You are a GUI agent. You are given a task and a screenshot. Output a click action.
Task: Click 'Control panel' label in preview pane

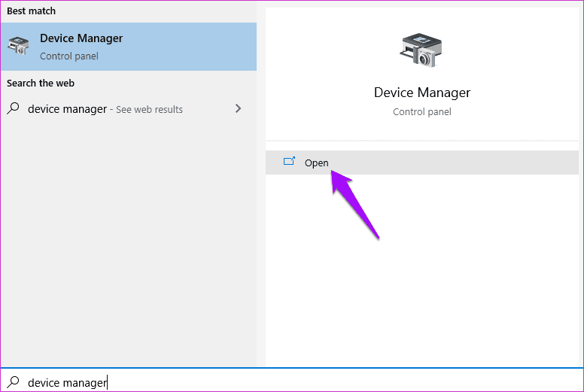pyautogui.click(x=422, y=111)
